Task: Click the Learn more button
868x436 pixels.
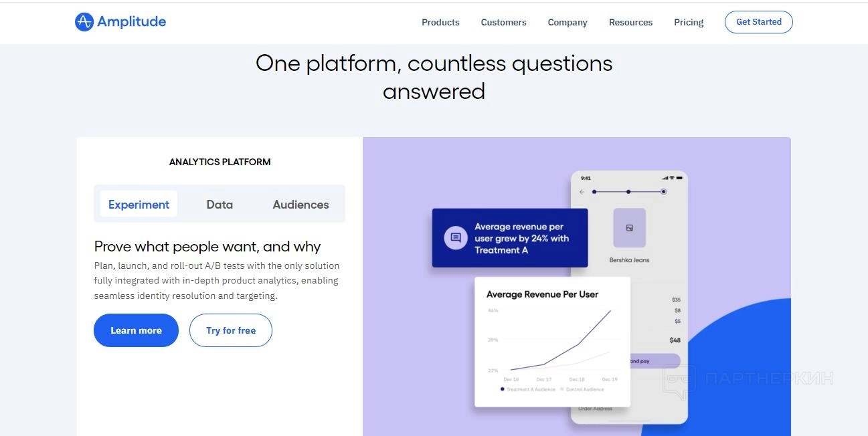Action: pyautogui.click(x=136, y=330)
